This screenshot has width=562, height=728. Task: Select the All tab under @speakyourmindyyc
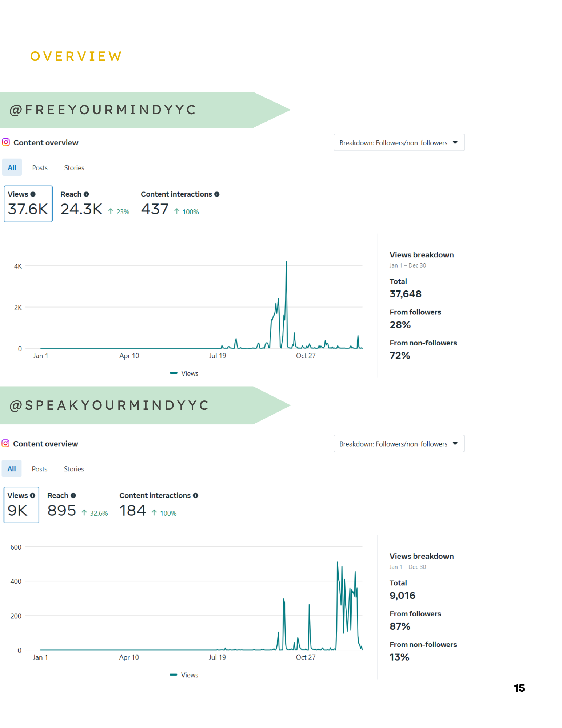[x=12, y=469]
